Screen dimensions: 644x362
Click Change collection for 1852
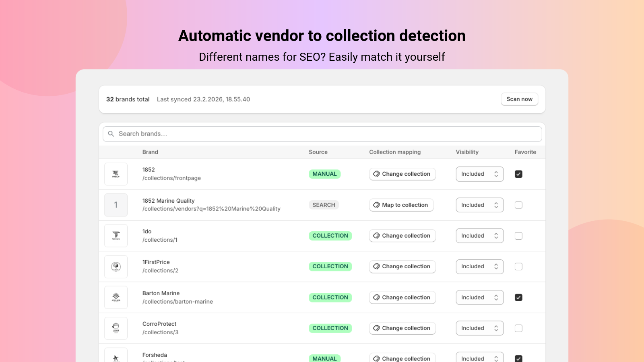(402, 174)
